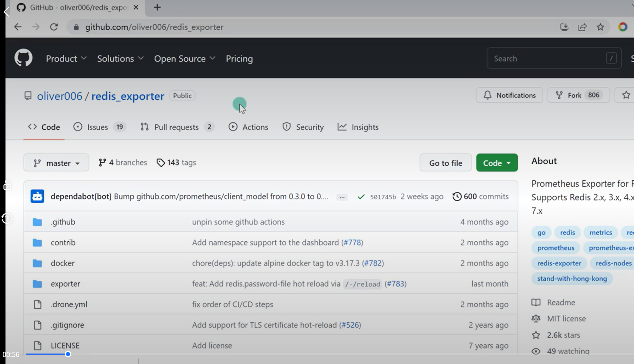Click the dependabot avatar icon
The height and width of the screenshot is (364, 634).
pos(37,196)
